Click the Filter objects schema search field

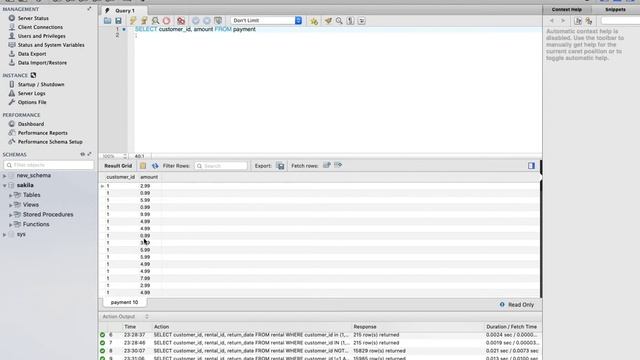(x=49, y=165)
